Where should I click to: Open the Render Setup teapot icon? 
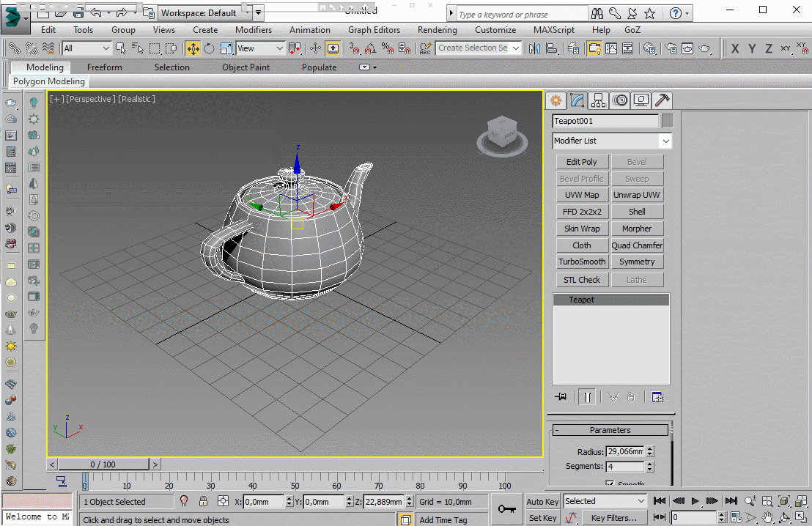671,48
